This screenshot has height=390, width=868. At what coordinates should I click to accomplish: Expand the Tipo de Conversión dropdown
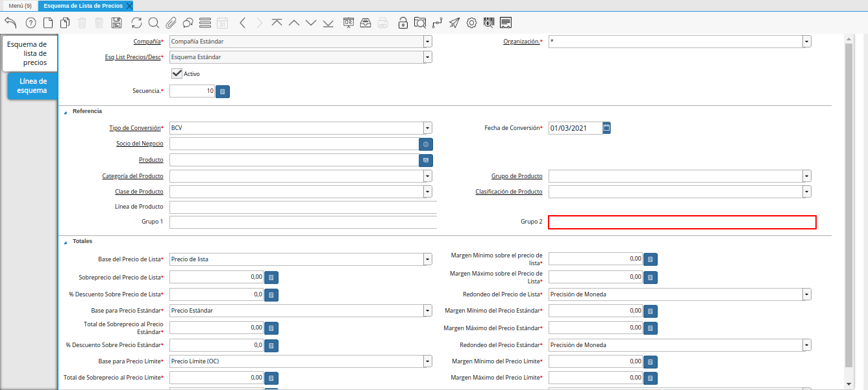427,128
